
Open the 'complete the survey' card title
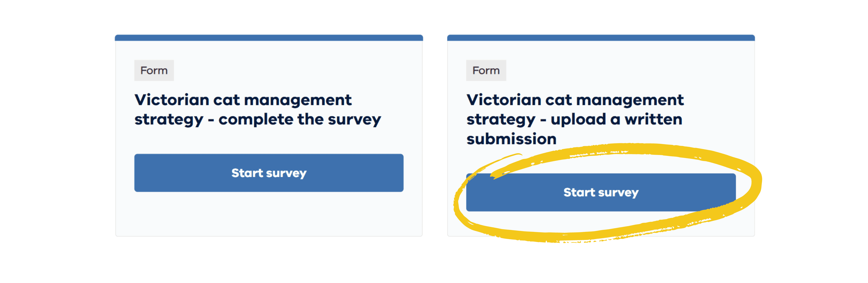[x=258, y=110]
